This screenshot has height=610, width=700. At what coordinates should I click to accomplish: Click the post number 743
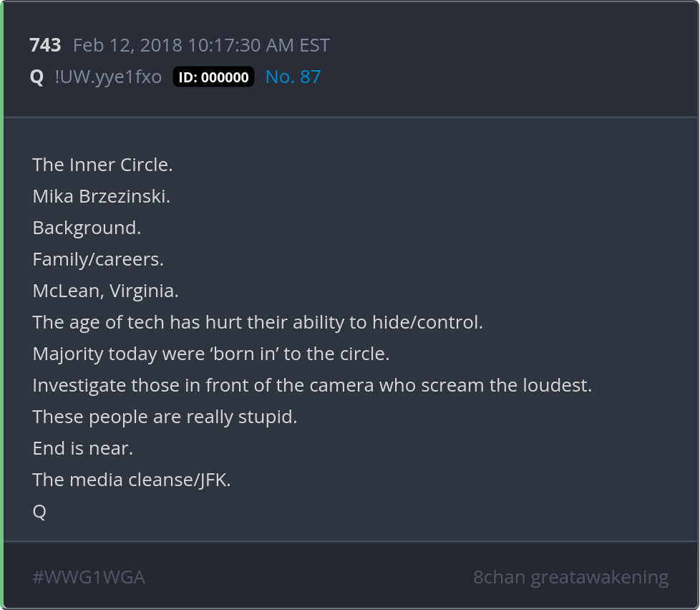(45, 46)
